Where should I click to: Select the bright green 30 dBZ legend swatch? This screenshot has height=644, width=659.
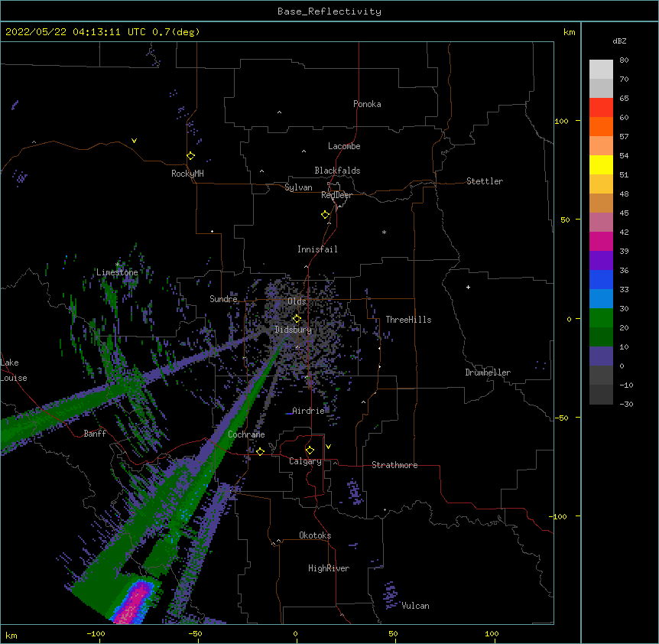[x=601, y=318]
